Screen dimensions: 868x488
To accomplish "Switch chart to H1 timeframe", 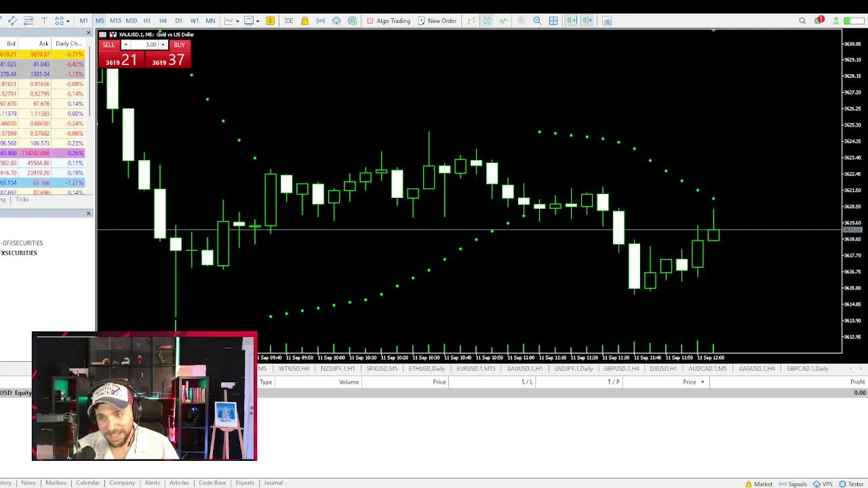I will point(146,21).
